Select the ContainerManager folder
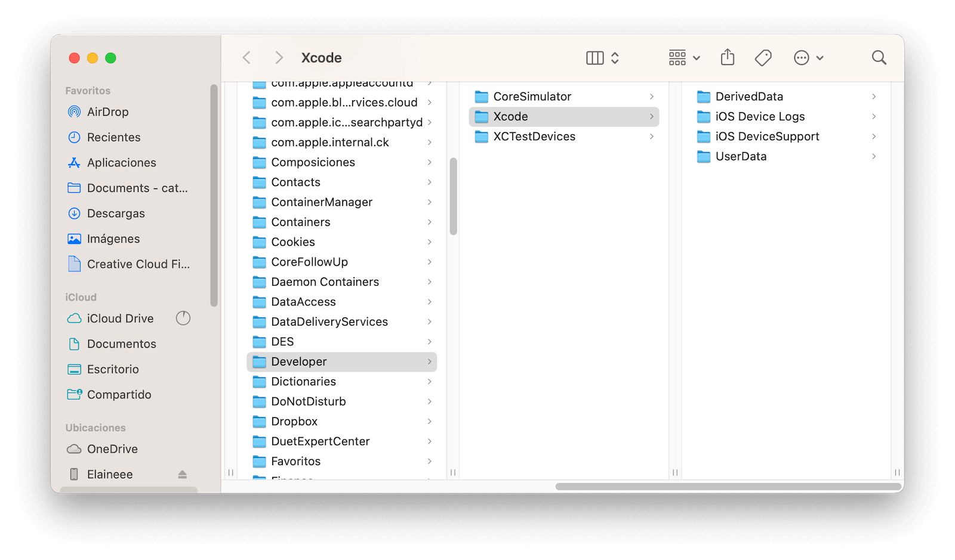The height and width of the screenshot is (560, 955). coord(341,202)
